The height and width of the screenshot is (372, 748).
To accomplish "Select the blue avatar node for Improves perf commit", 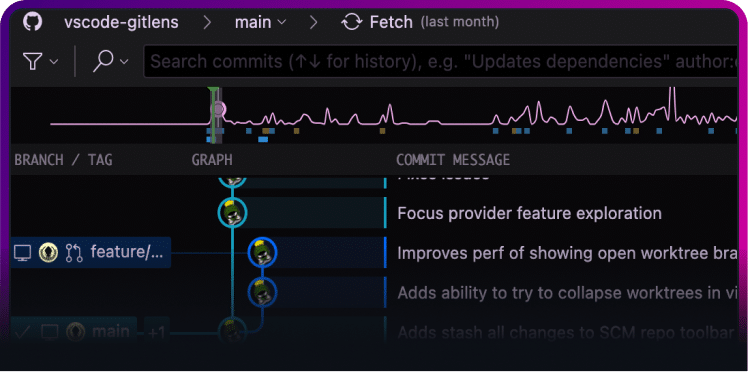I will [x=262, y=252].
